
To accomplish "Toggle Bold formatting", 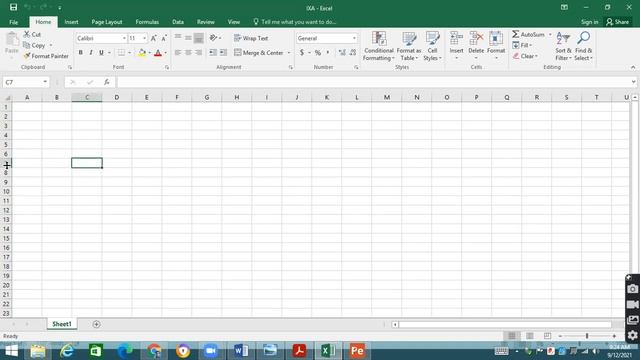I will pyautogui.click(x=80, y=53).
